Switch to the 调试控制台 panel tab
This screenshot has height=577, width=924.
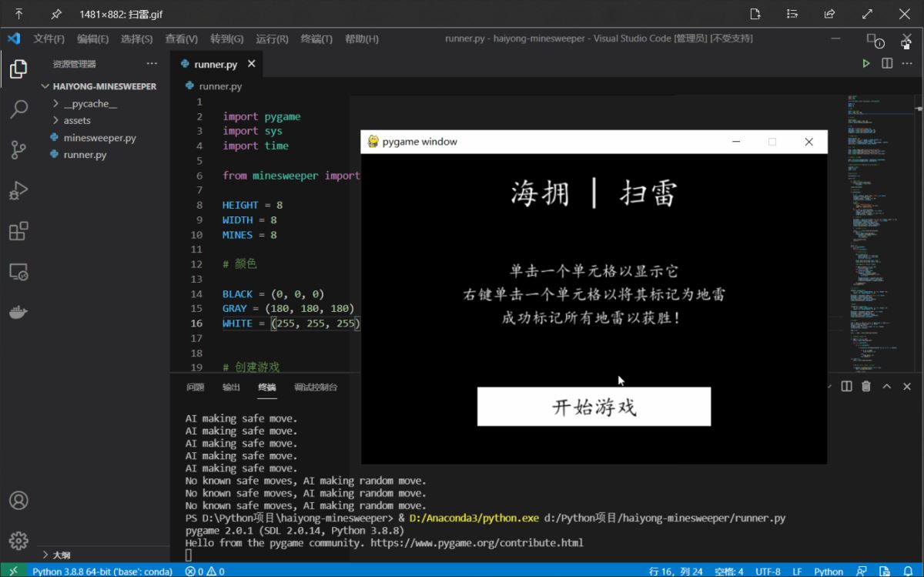[x=315, y=387]
